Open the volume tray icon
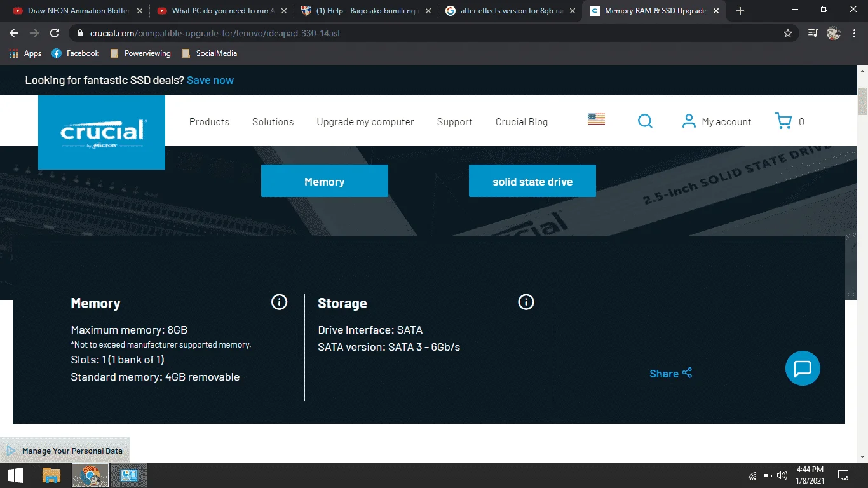The height and width of the screenshot is (488, 868). pyautogui.click(x=782, y=475)
